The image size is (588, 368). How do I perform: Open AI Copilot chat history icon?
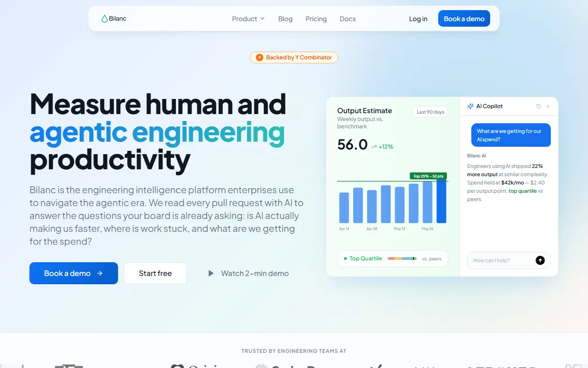click(538, 106)
